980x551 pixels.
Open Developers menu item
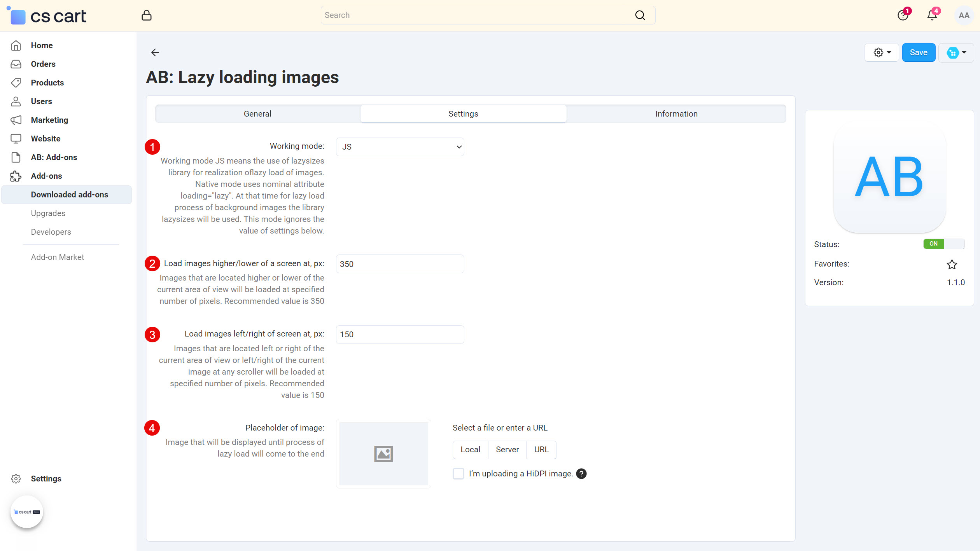(51, 232)
